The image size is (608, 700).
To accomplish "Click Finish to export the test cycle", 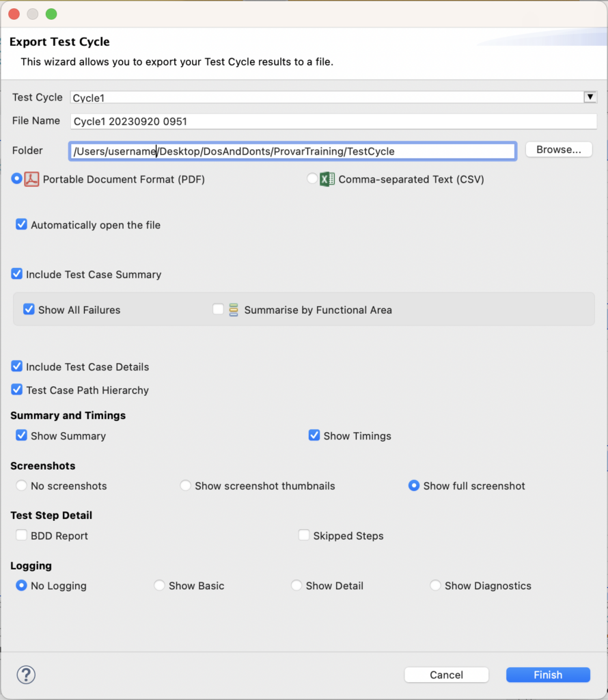I will pyautogui.click(x=548, y=675).
